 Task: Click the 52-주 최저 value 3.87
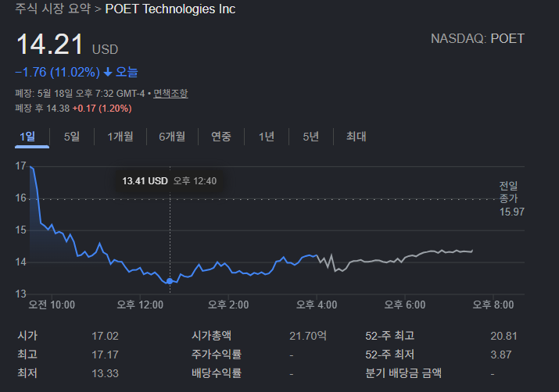pyautogui.click(x=500, y=355)
